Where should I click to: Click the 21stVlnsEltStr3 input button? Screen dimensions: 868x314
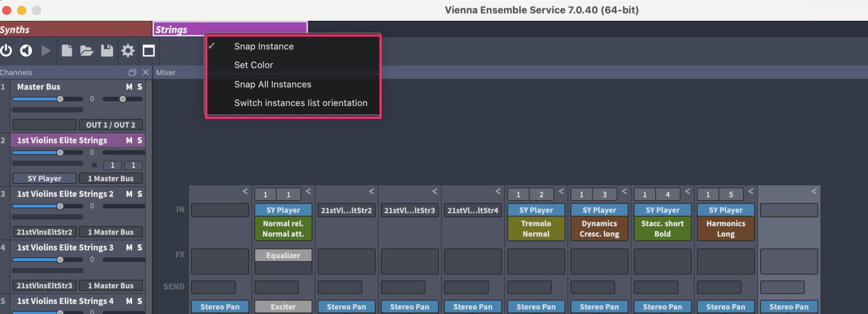tap(45, 285)
